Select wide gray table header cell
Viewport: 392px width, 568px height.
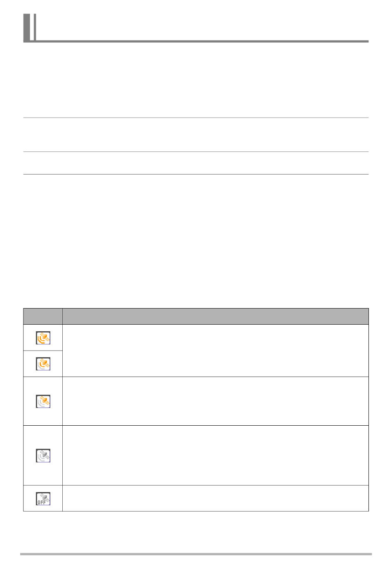pos(215,316)
